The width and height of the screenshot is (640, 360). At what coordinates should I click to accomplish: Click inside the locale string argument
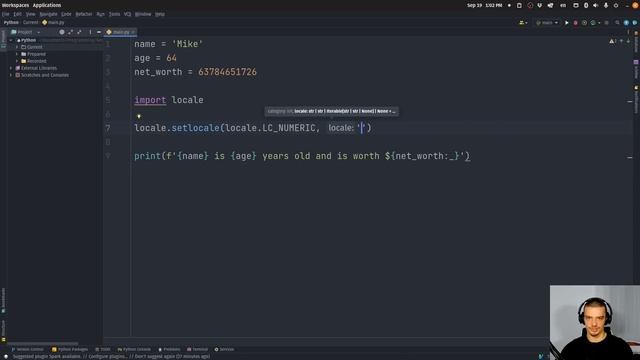pyautogui.click(x=362, y=128)
